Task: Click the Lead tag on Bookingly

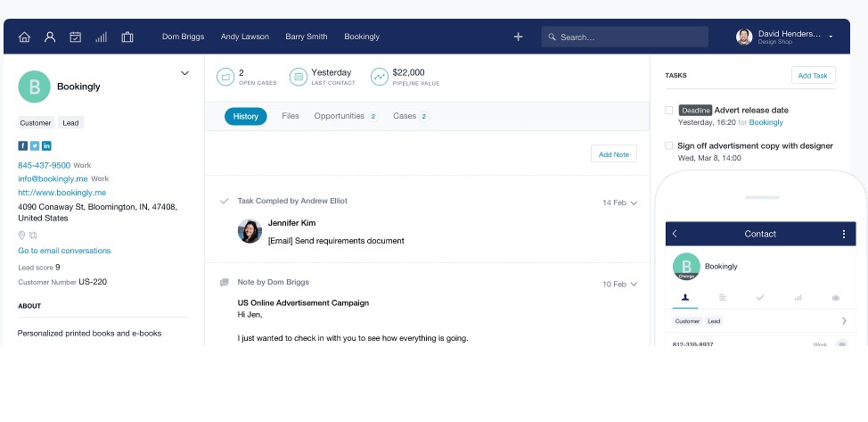Action: (70, 123)
